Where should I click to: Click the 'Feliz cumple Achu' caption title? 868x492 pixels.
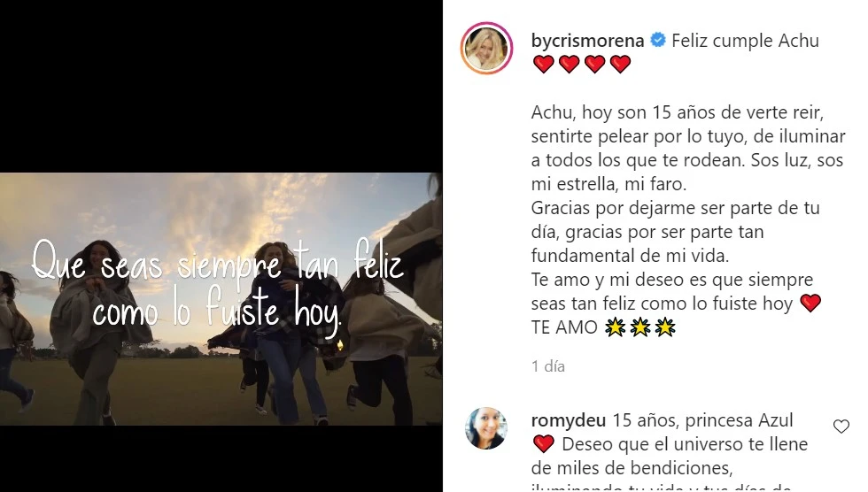[745, 41]
